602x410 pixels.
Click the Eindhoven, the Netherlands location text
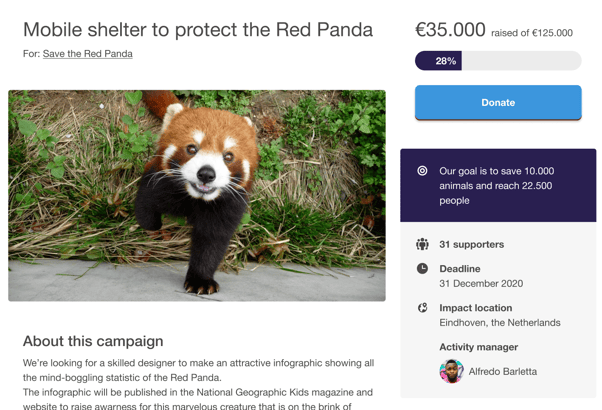point(500,323)
